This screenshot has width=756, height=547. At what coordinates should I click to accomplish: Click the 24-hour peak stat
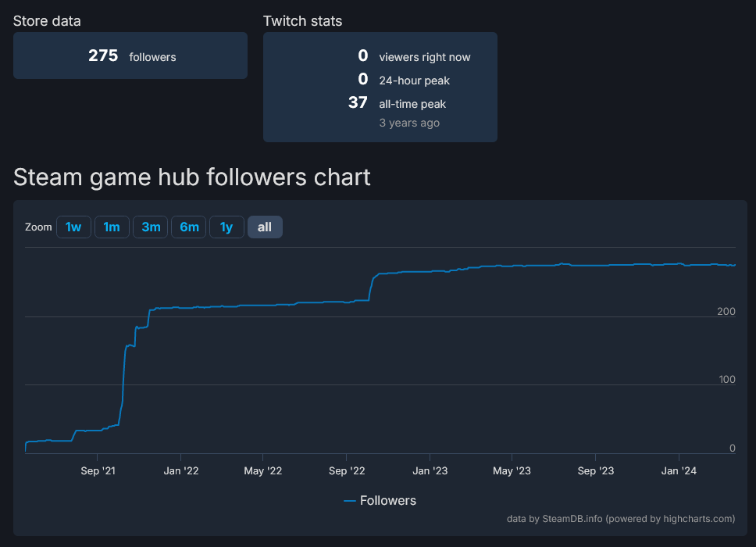[x=414, y=80]
